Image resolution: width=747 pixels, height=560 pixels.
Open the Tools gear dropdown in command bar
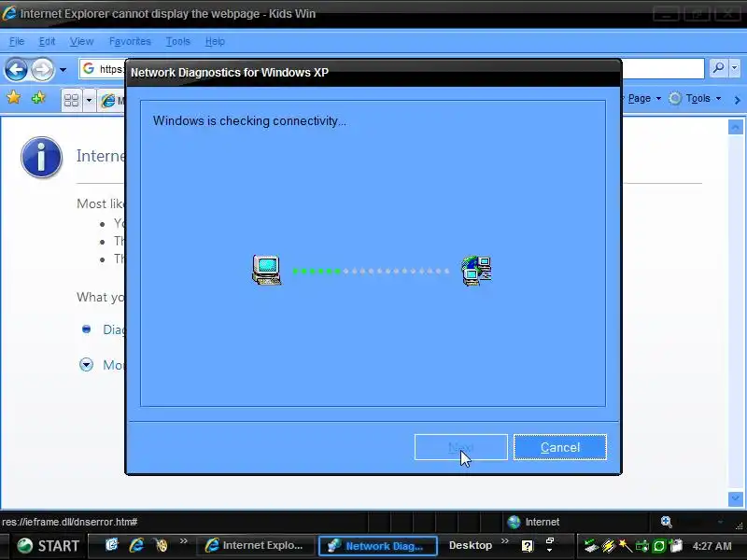(695, 99)
